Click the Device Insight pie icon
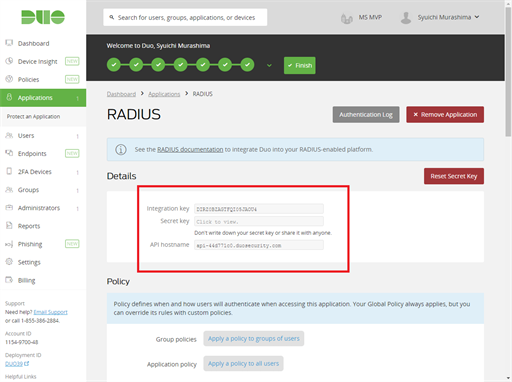 click(9, 61)
